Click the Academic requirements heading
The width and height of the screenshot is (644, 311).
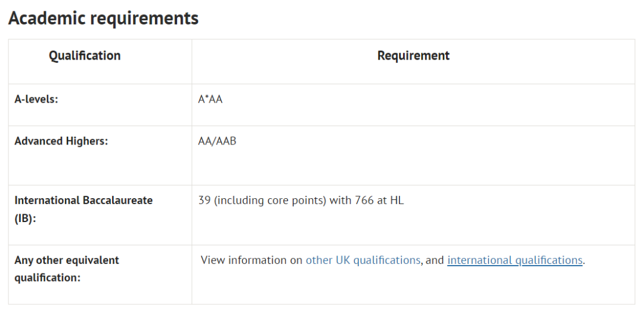click(x=104, y=19)
